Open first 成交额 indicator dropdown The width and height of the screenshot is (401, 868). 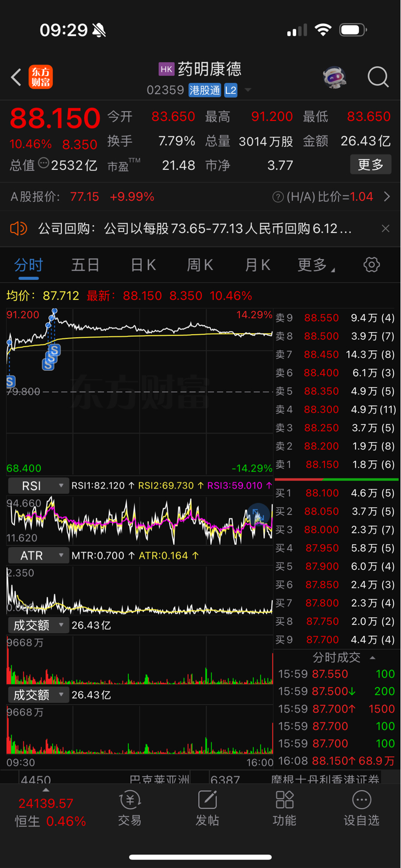point(38,625)
